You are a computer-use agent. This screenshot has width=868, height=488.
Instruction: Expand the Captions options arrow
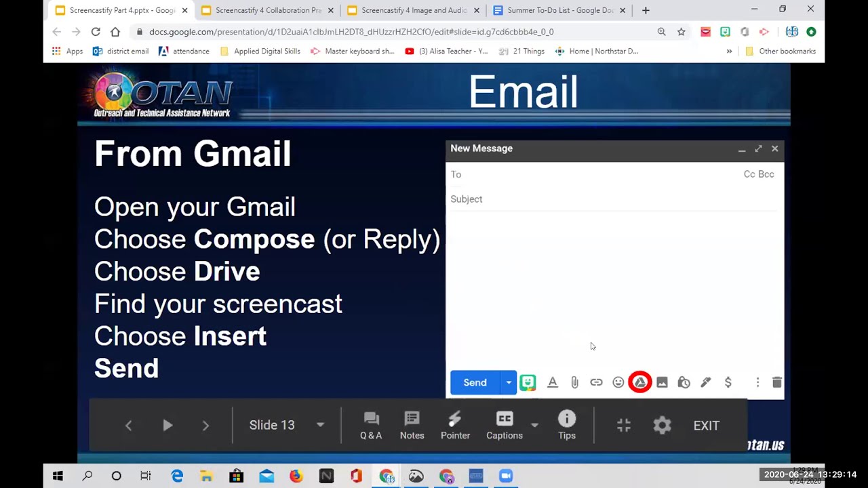tap(534, 425)
